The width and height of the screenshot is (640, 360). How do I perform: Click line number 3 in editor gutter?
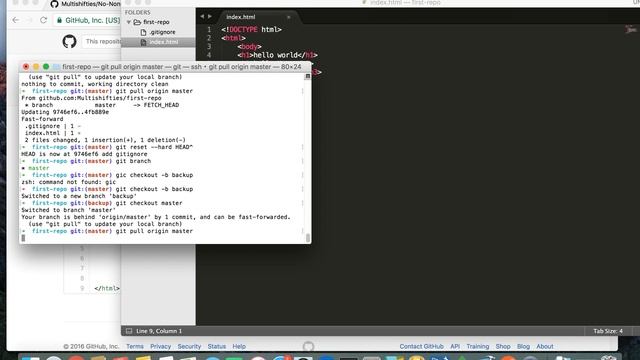click(x=209, y=47)
